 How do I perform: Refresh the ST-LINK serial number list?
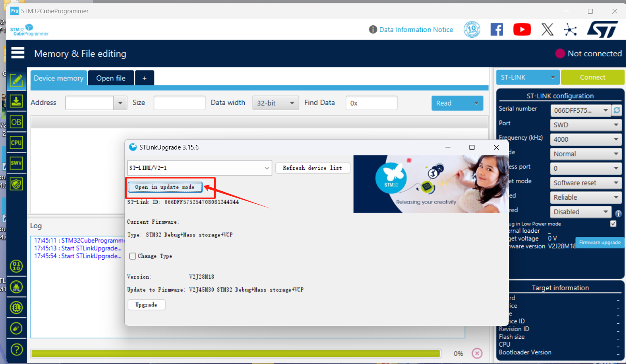(617, 110)
